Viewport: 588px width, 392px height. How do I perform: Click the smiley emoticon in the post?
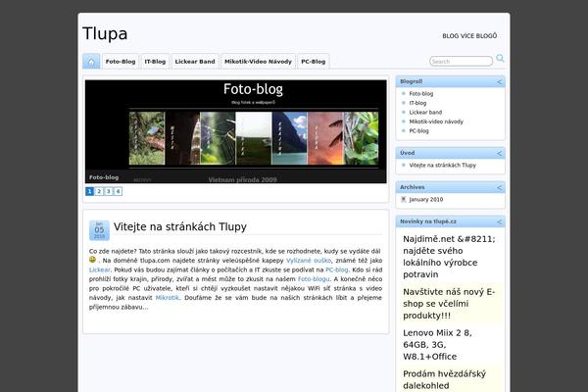coord(93,260)
